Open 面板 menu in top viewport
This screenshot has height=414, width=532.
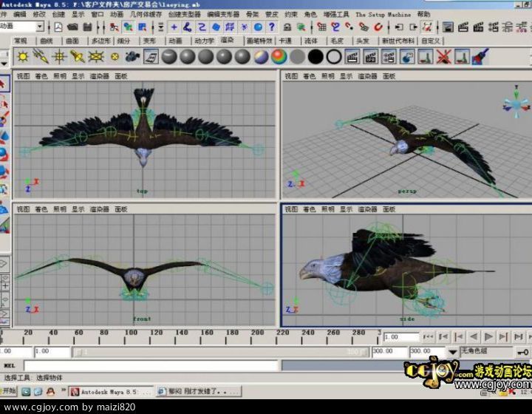pyautogui.click(x=120, y=75)
